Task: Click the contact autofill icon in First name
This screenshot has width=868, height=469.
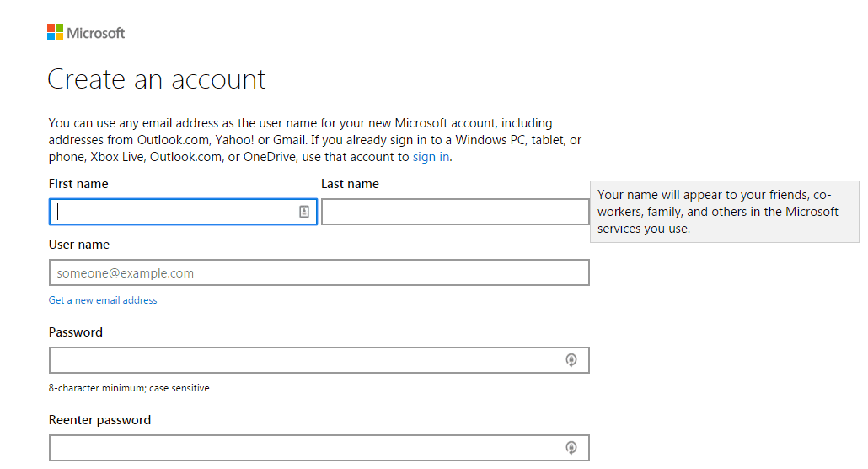Action: (304, 212)
